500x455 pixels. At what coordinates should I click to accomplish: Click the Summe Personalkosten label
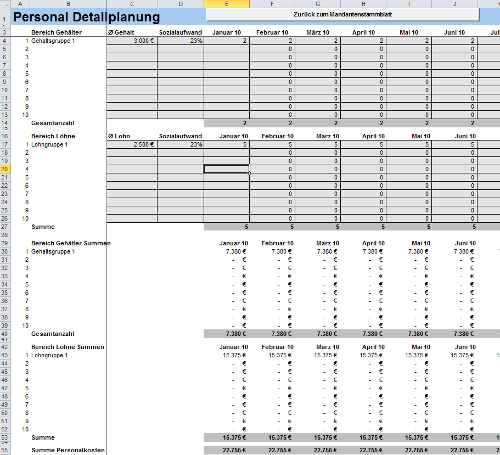pyautogui.click(x=68, y=450)
